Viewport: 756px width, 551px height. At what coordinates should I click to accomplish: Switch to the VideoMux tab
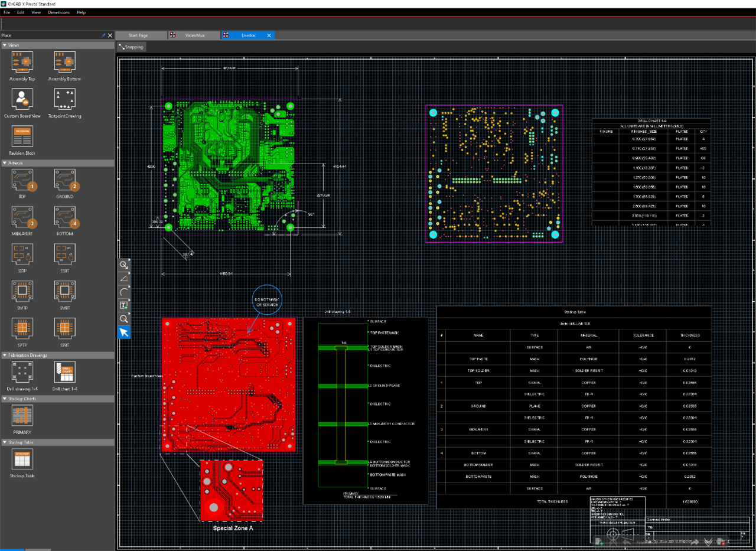pos(194,35)
